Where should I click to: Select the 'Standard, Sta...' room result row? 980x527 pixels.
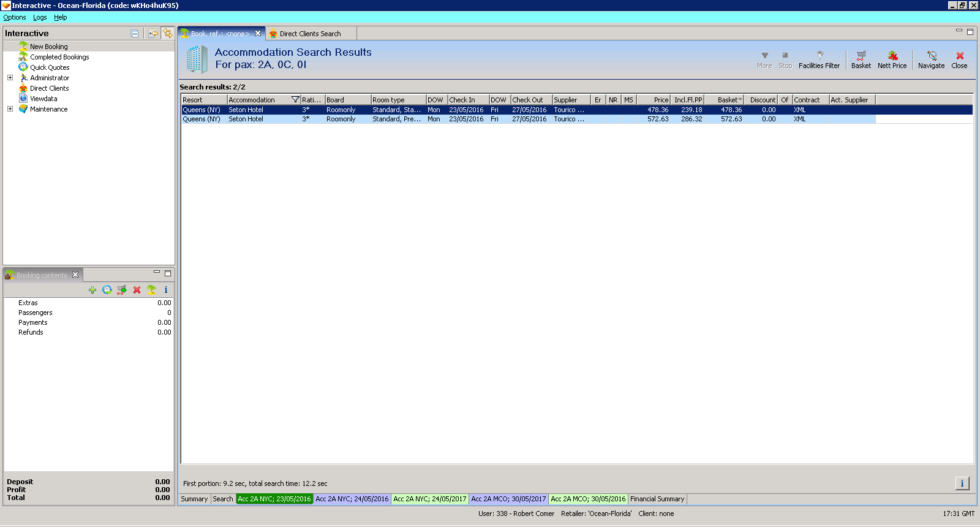577,110
